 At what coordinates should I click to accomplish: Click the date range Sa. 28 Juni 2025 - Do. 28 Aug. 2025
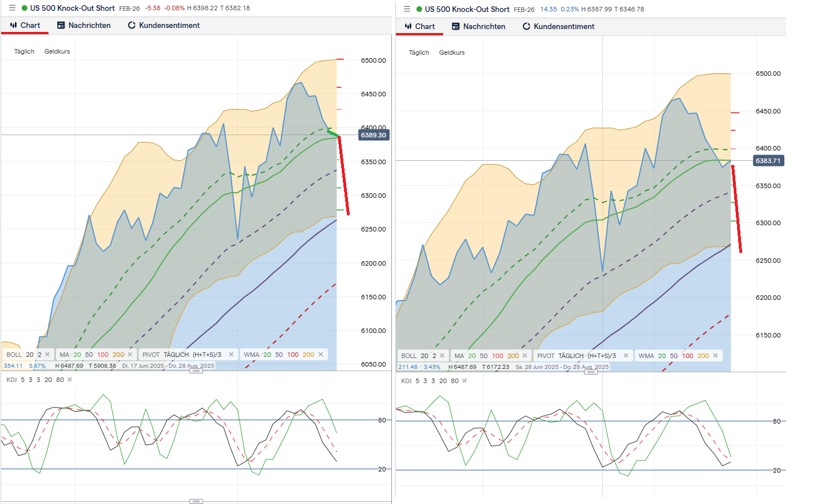[x=562, y=367]
